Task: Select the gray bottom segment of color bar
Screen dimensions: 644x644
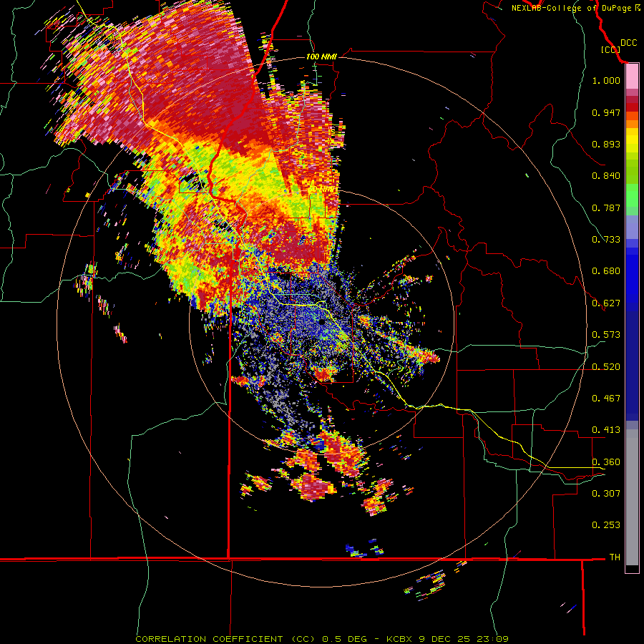Action: coord(632,497)
